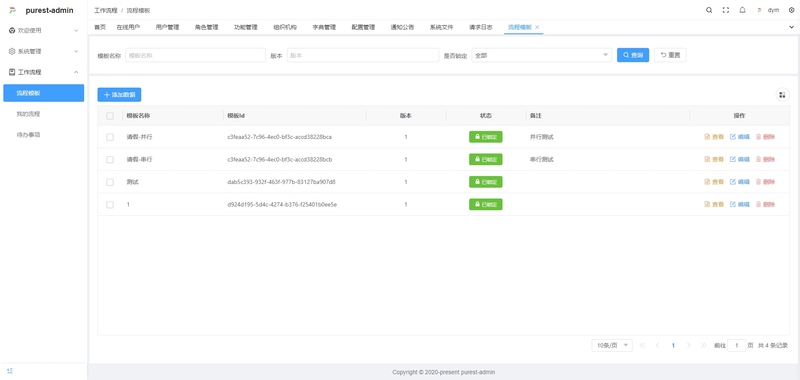800x380 pixels.
Task: Edit the 请假-串行 template
Action: pos(740,160)
